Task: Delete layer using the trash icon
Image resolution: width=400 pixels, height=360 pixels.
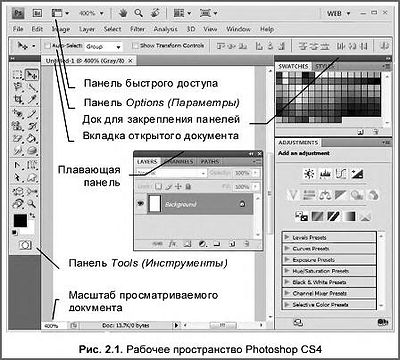Action: pyautogui.click(x=247, y=244)
